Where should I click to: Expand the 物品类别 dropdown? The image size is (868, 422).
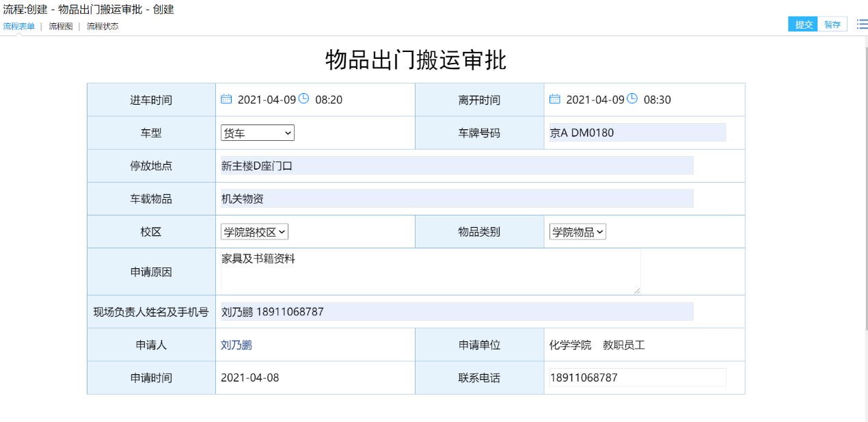pyautogui.click(x=578, y=232)
